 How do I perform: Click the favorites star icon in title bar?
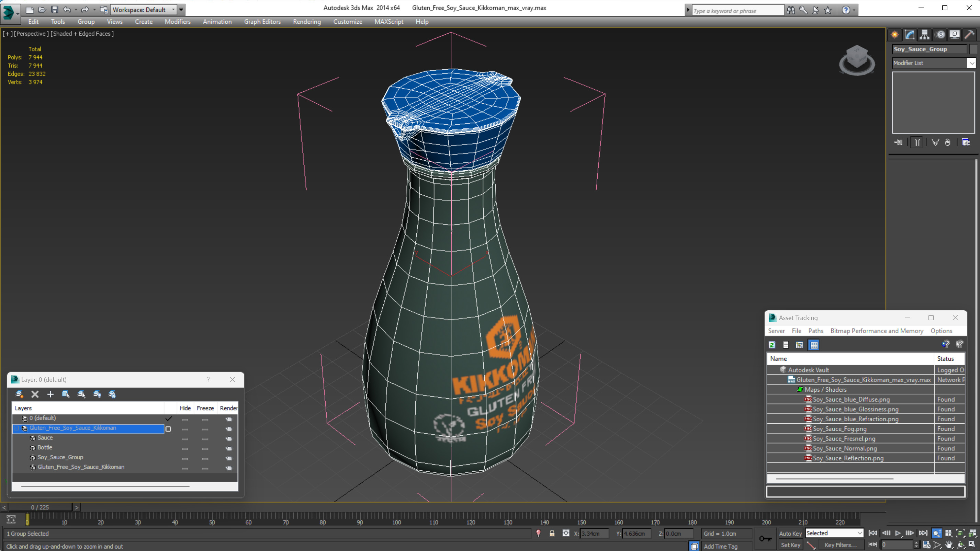pyautogui.click(x=828, y=10)
